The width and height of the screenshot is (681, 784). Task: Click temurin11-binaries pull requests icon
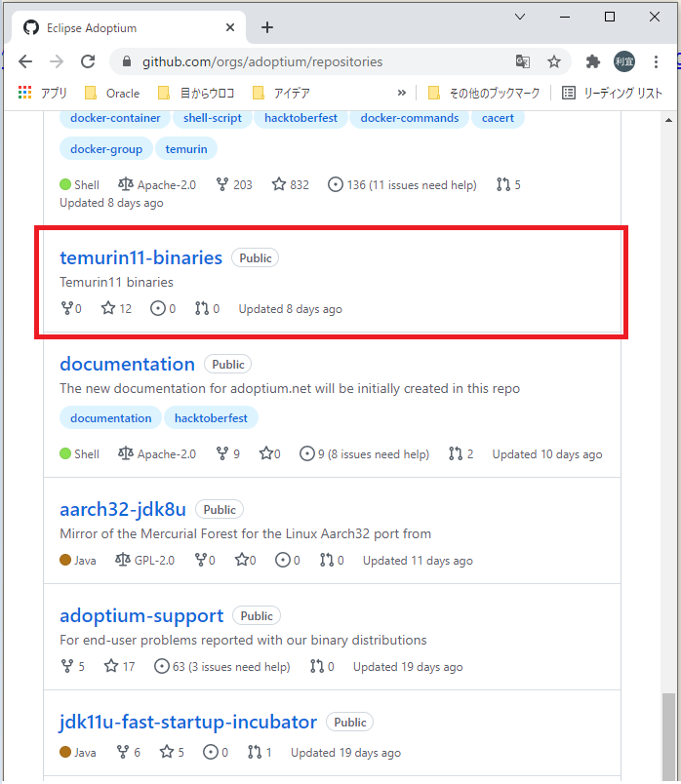[x=202, y=308]
